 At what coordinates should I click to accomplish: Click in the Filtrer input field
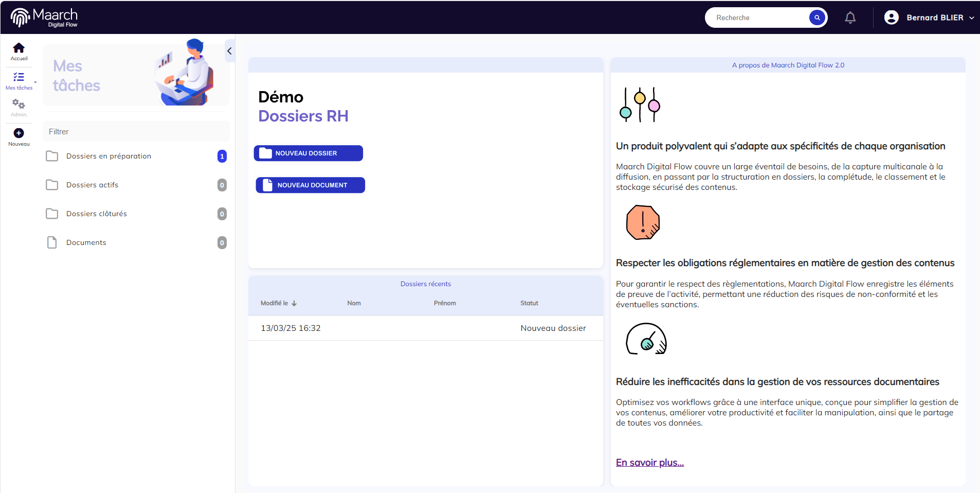[x=136, y=132]
